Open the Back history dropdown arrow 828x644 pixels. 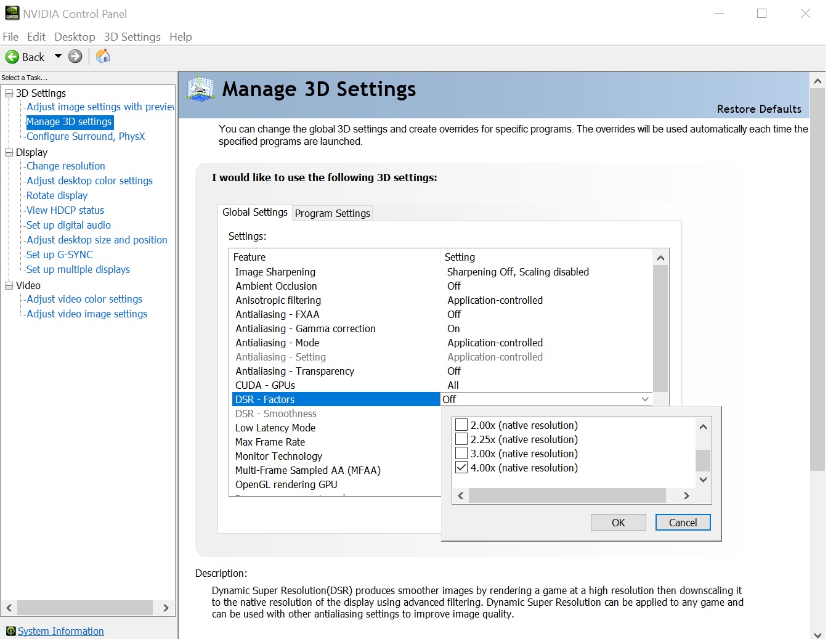click(58, 56)
